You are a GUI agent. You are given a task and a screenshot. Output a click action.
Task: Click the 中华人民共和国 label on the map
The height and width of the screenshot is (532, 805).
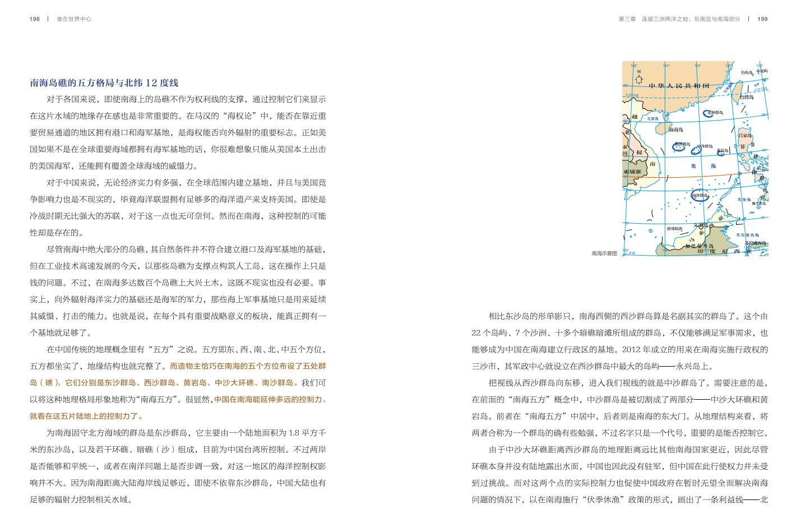tap(679, 86)
